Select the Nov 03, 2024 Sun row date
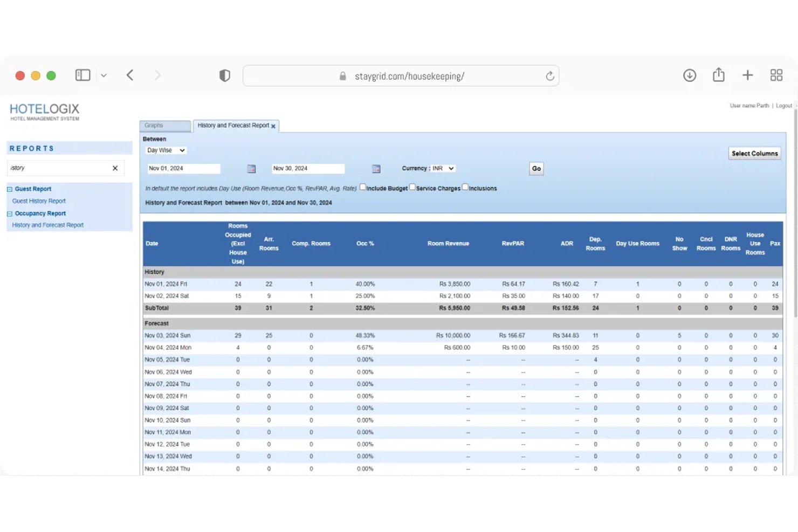The width and height of the screenshot is (798, 532). point(167,335)
